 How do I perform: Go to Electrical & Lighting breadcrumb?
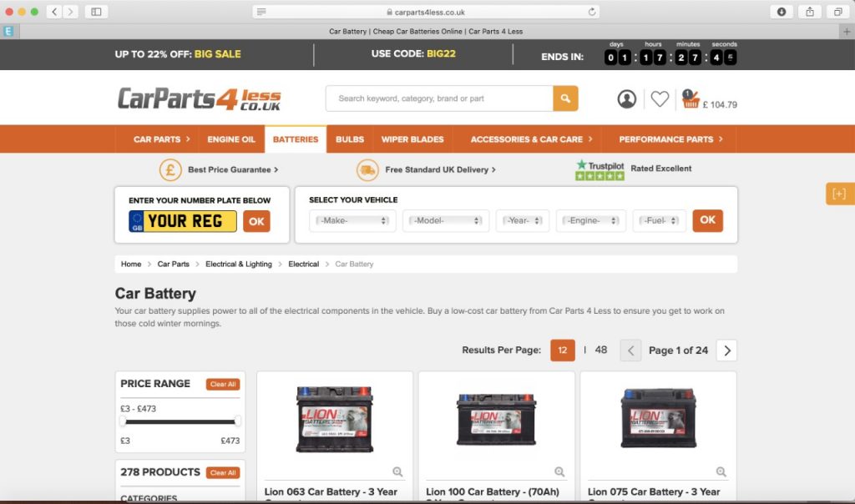tap(238, 265)
